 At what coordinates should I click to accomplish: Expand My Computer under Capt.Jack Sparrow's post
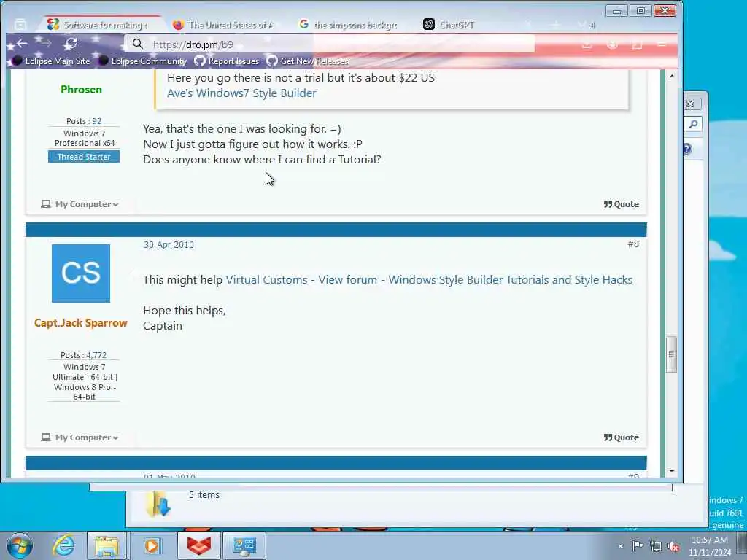point(80,437)
